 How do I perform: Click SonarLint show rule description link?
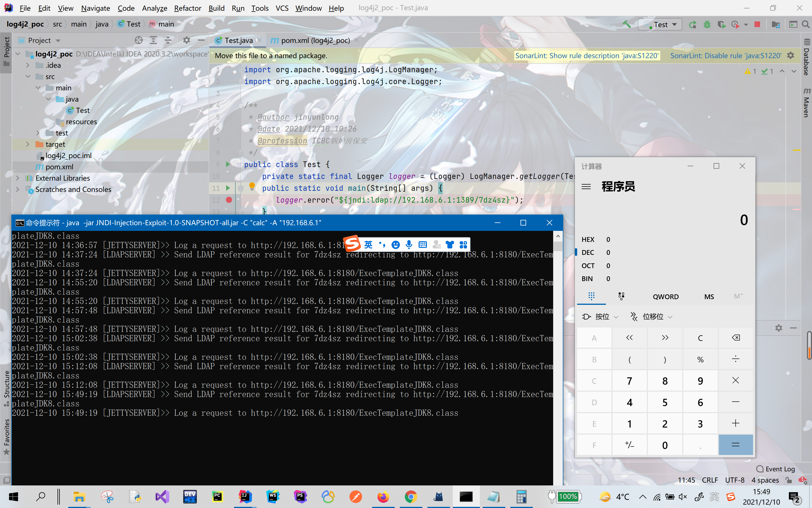pos(587,55)
